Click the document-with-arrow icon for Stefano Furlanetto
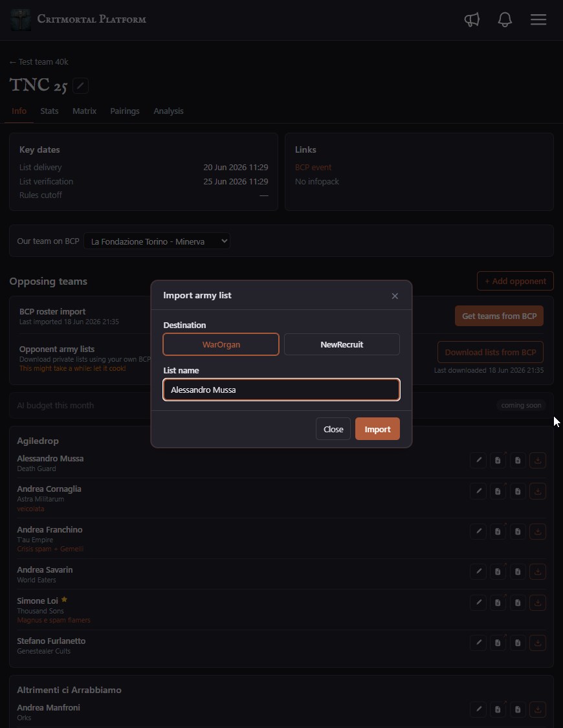Screen dimensions: 563x728 click(x=498, y=643)
